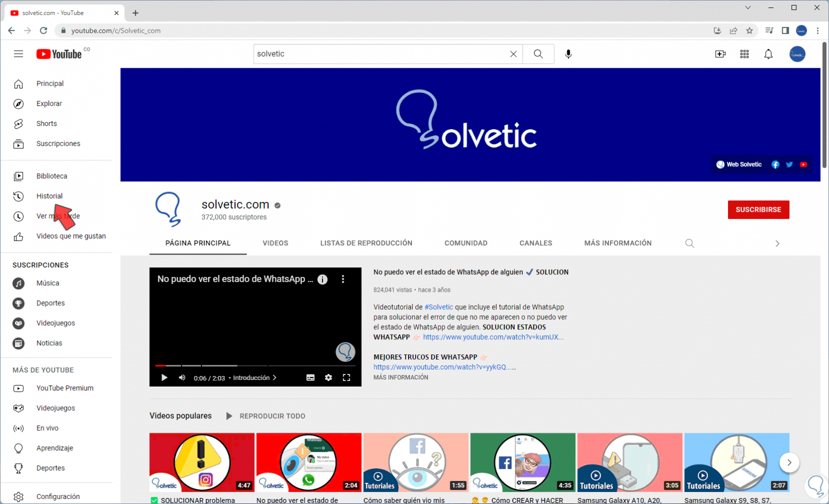Screen dimensions: 829x504
Task: Expand the Introducción chapter chevron
Action: point(274,377)
